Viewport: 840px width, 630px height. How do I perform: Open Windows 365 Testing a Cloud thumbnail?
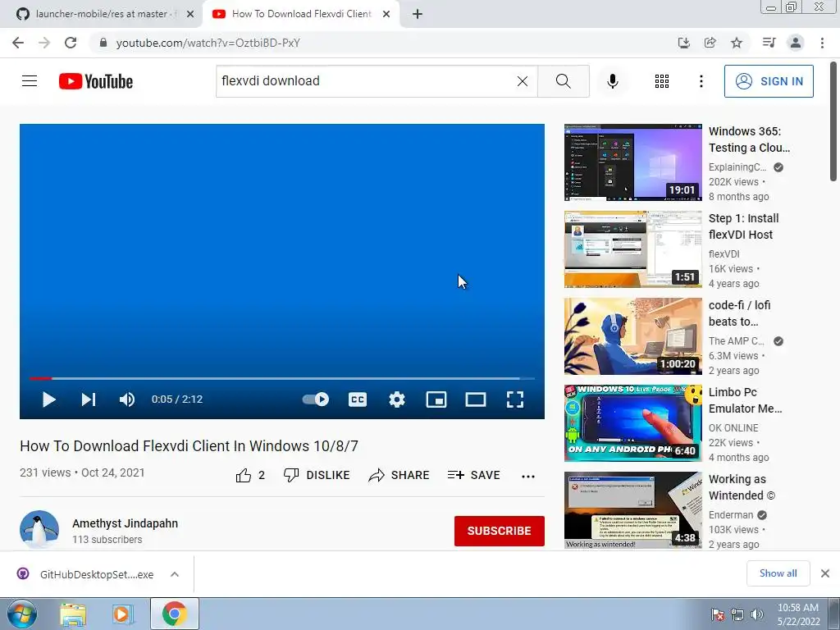pyautogui.click(x=632, y=162)
